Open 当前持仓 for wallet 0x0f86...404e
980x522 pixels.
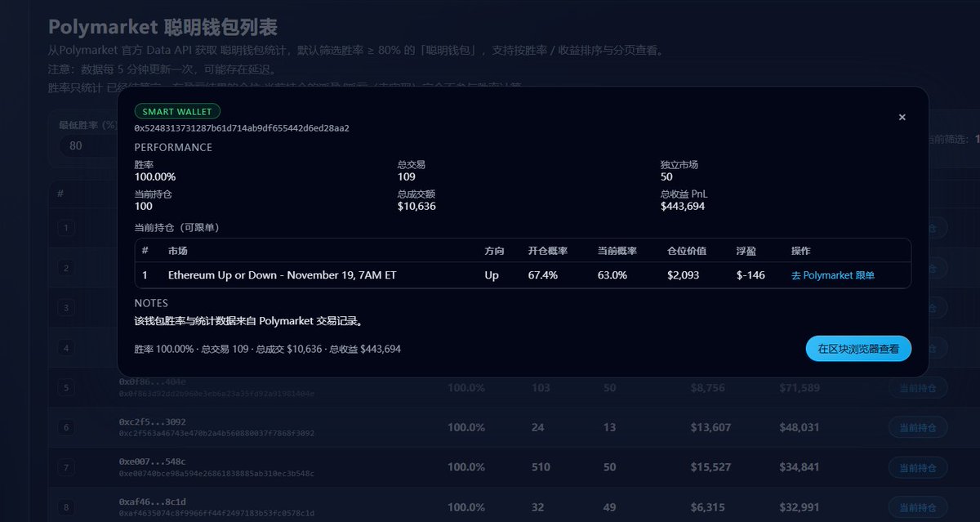coord(918,387)
